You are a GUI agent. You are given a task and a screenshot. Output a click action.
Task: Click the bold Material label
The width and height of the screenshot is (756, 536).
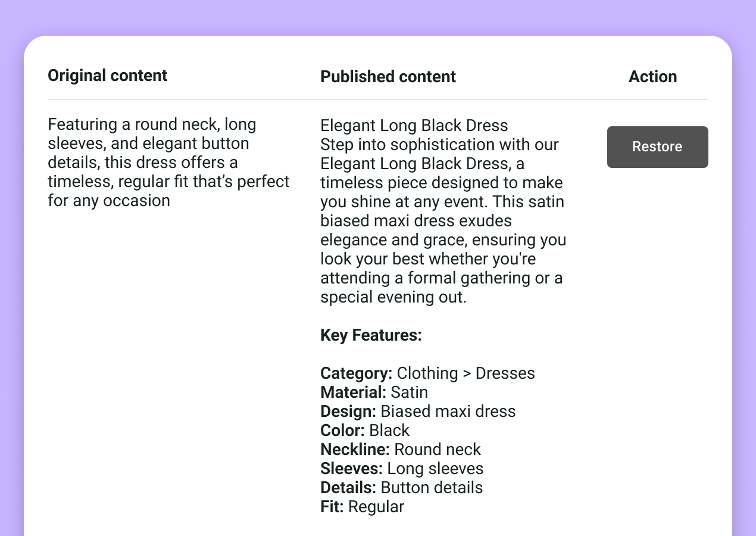(x=354, y=392)
